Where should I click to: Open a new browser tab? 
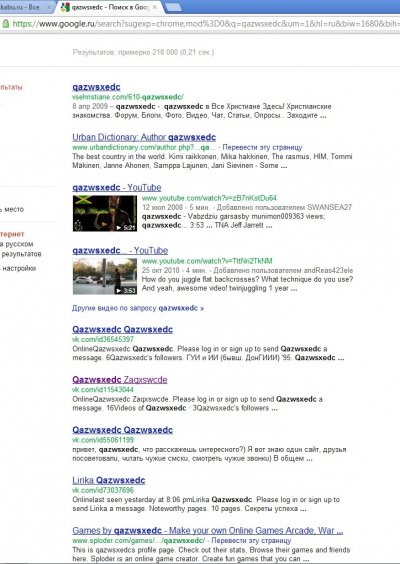click(173, 7)
